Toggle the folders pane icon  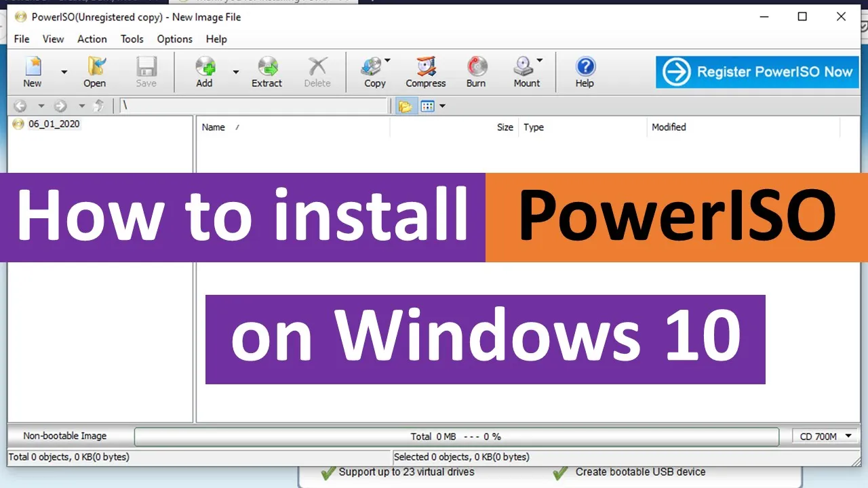(406, 106)
